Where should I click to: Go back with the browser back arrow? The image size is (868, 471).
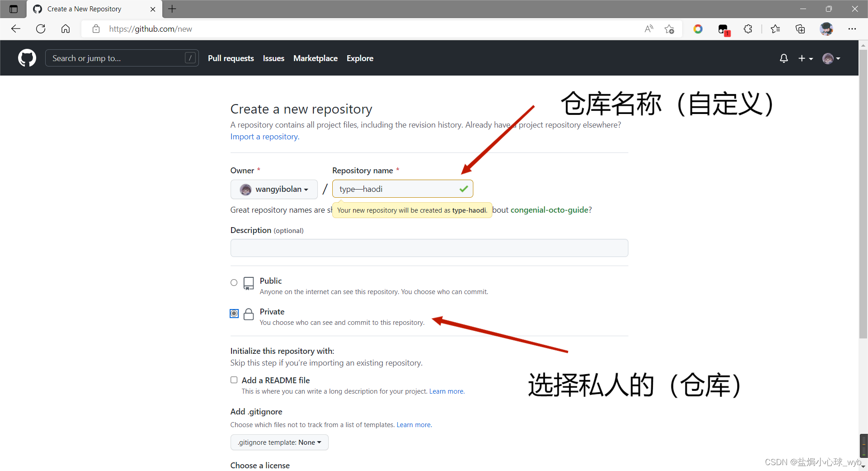pyautogui.click(x=16, y=29)
